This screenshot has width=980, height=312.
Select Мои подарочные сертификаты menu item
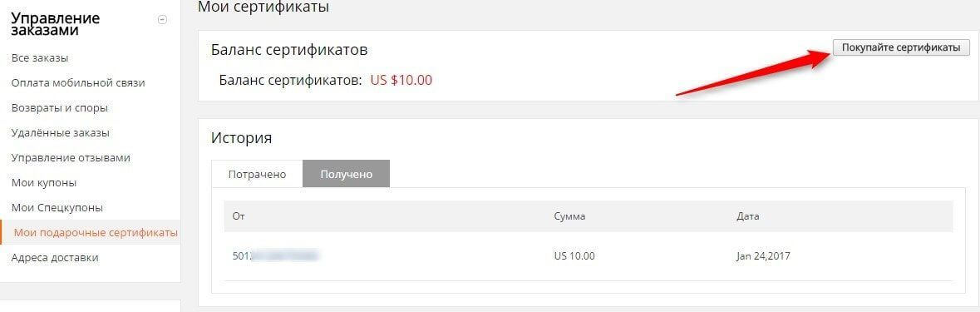(x=96, y=233)
